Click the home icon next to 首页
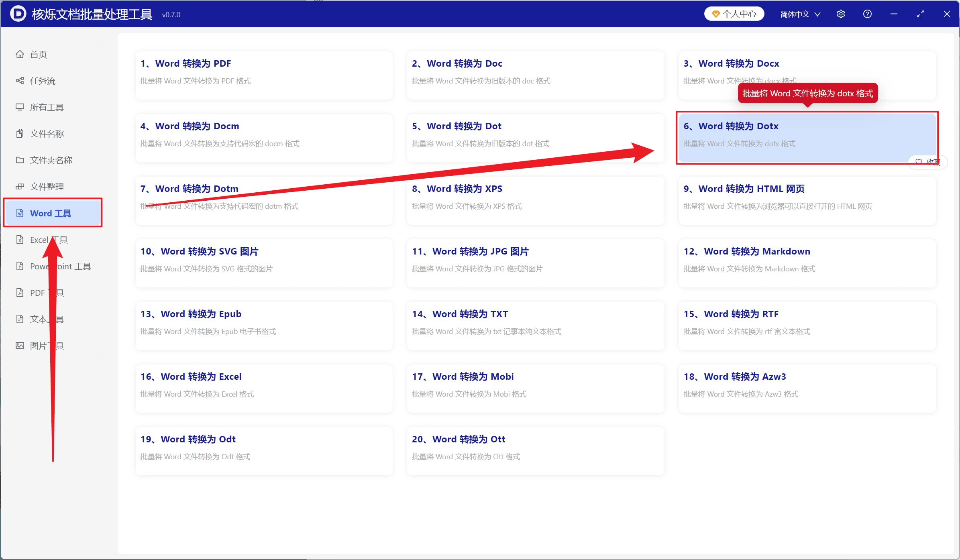Screen dimensions: 960x560 click(20, 54)
